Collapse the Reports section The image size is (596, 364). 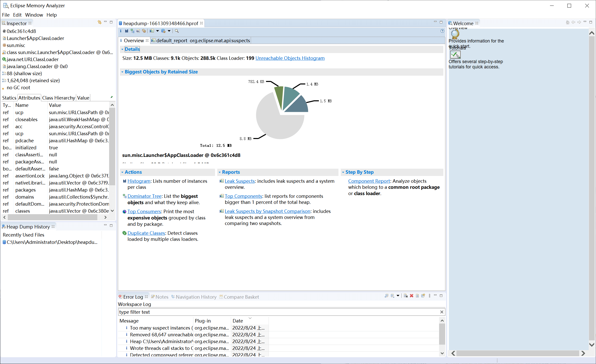[220, 172]
